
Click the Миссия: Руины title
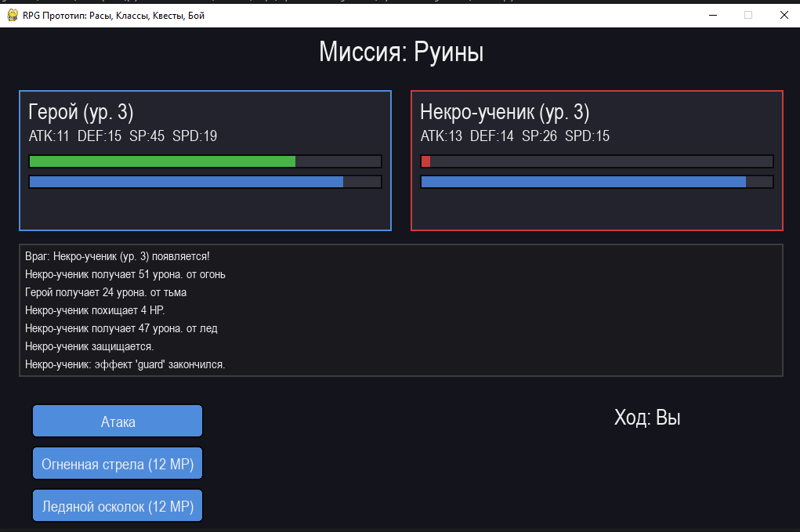point(400,52)
